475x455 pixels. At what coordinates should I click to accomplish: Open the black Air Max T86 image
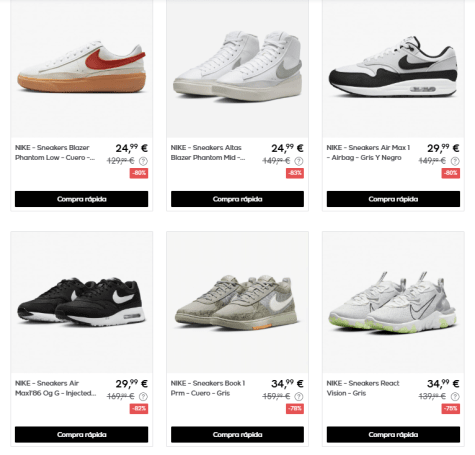(x=82, y=302)
